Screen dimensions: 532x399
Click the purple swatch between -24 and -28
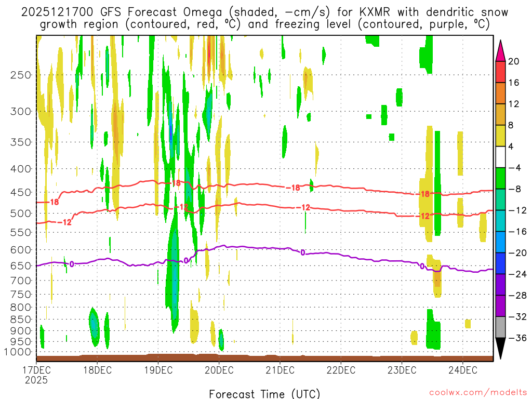[500, 285]
